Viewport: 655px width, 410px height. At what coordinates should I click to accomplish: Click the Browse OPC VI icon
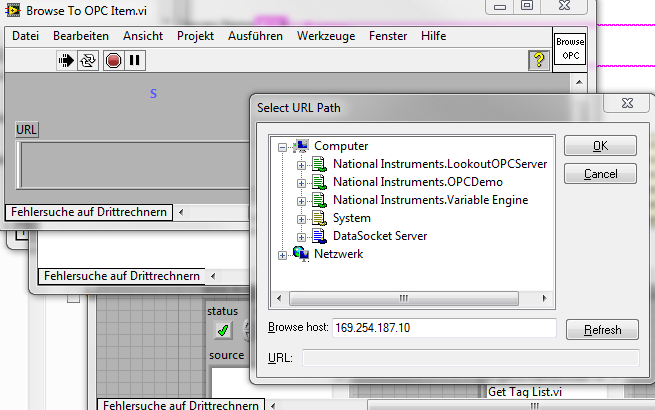coord(570,49)
